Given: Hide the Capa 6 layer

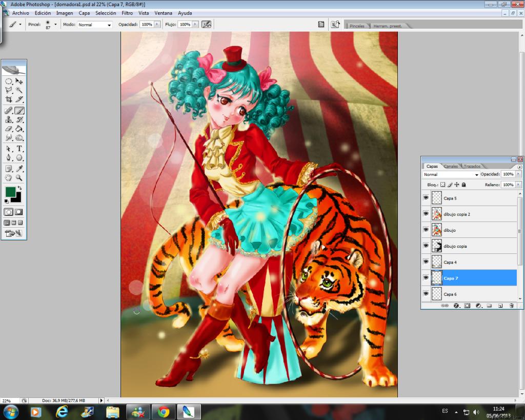Looking at the screenshot, I should pos(426,293).
